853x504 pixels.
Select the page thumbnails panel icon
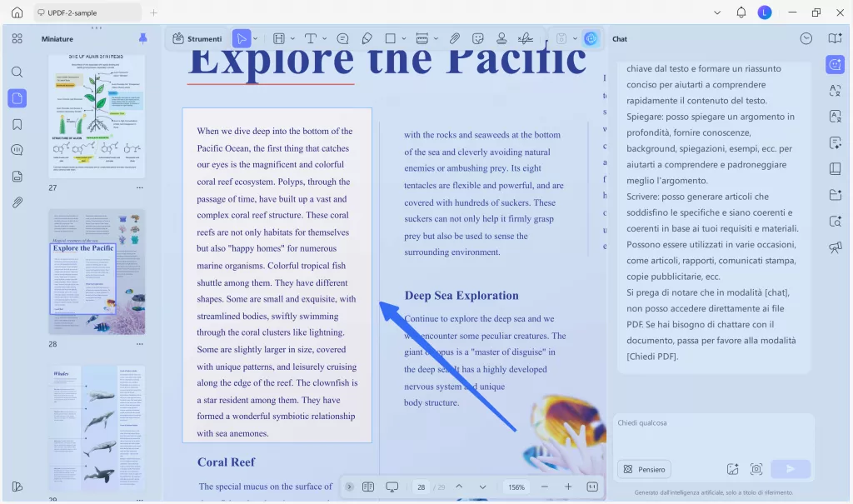(17, 98)
